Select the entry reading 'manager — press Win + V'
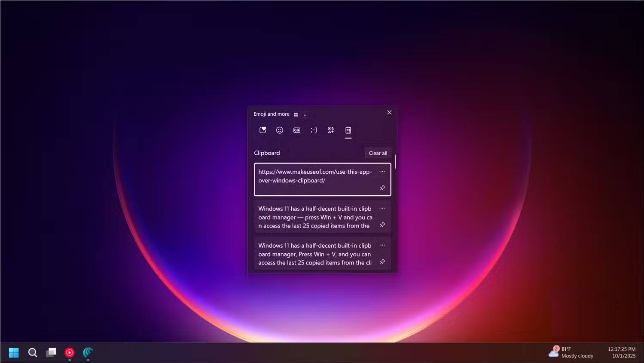 click(323, 216)
